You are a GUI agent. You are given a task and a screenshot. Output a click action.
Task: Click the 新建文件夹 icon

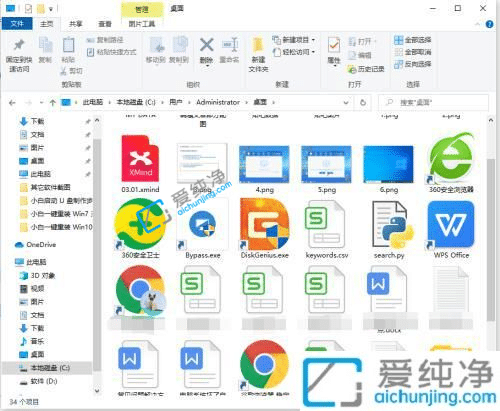(x=258, y=45)
